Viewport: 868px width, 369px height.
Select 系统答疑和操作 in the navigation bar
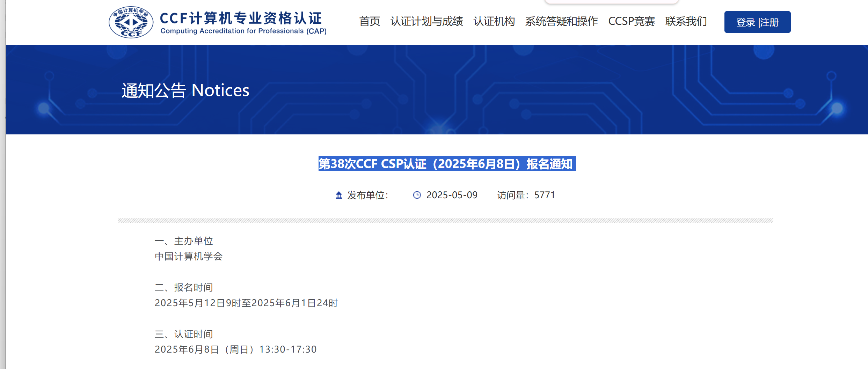tap(562, 22)
